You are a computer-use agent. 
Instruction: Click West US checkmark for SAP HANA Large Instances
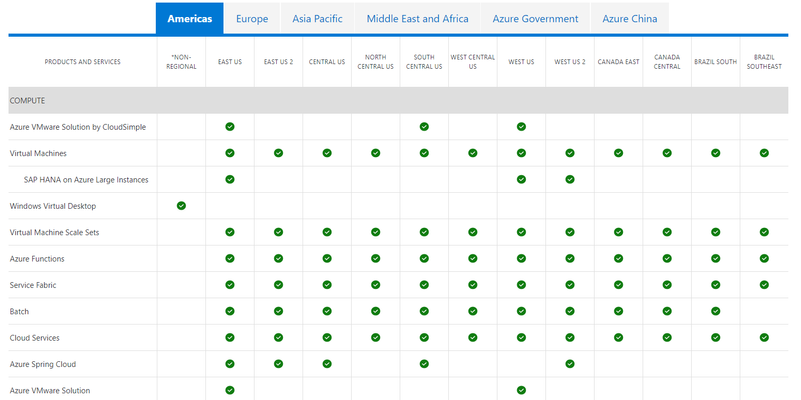point(521,179)
